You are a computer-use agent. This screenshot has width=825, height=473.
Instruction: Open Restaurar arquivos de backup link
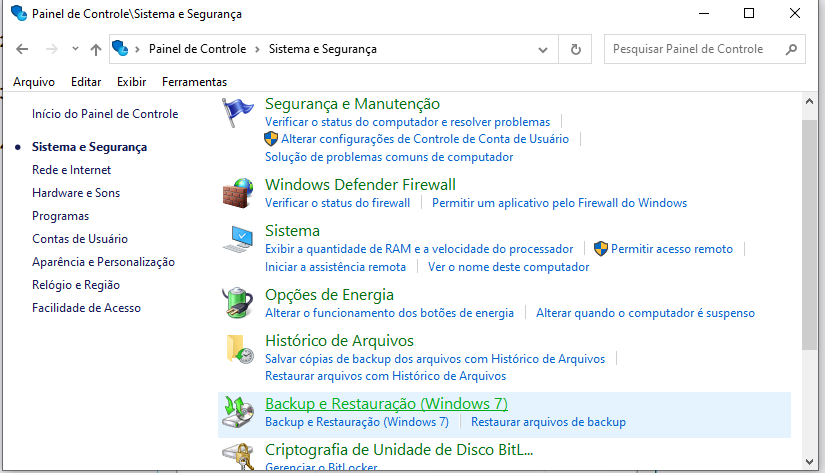click(548, 422)
